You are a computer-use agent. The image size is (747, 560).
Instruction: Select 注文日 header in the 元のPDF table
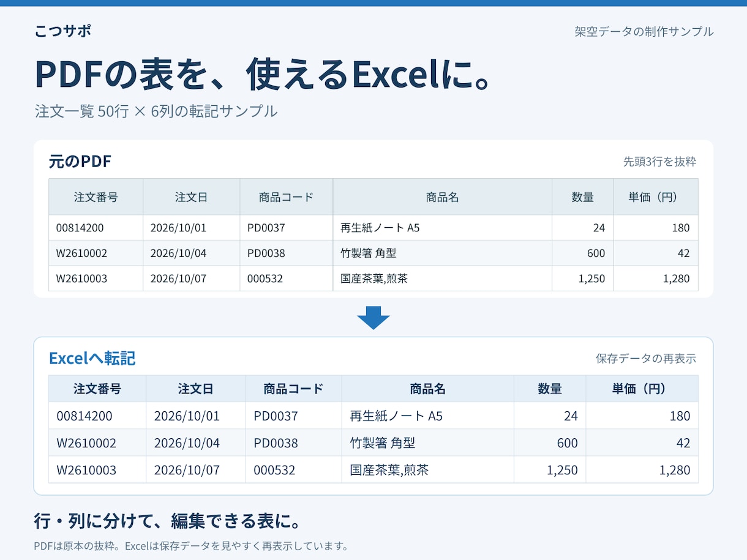click(191, 197)
